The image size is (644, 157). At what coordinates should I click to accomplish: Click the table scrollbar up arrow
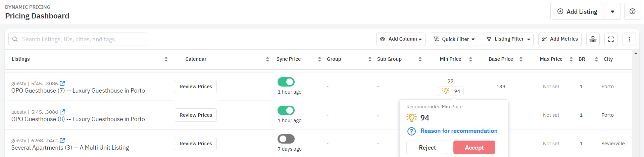coord(636,53)
